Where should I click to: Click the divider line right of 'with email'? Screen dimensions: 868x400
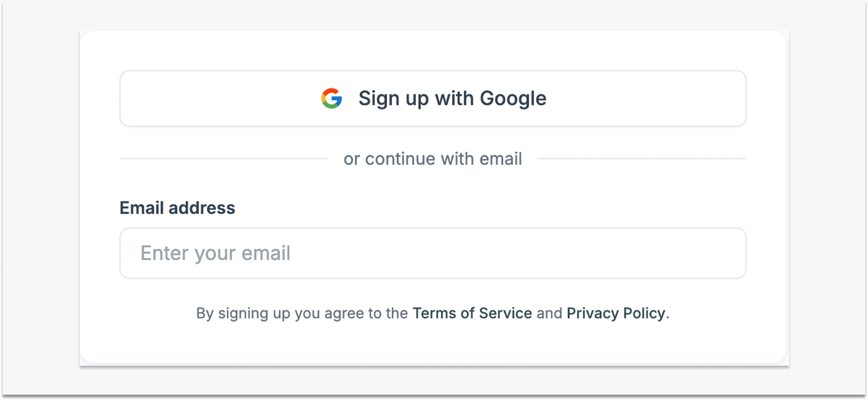click(x=642, y=159)
